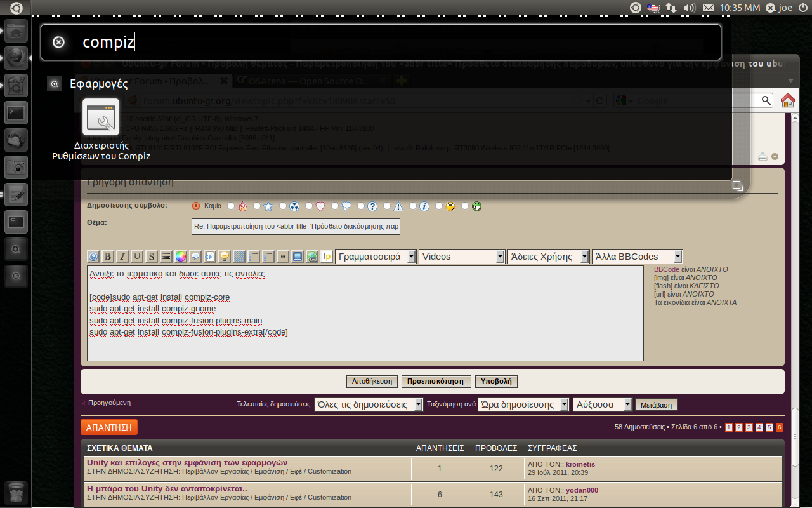
Task: Click the Underline formatting button
Action: click(137, 257)
